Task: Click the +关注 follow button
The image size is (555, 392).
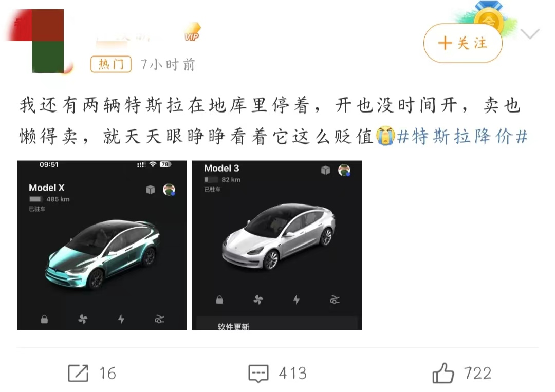Action: pos(462,43)
